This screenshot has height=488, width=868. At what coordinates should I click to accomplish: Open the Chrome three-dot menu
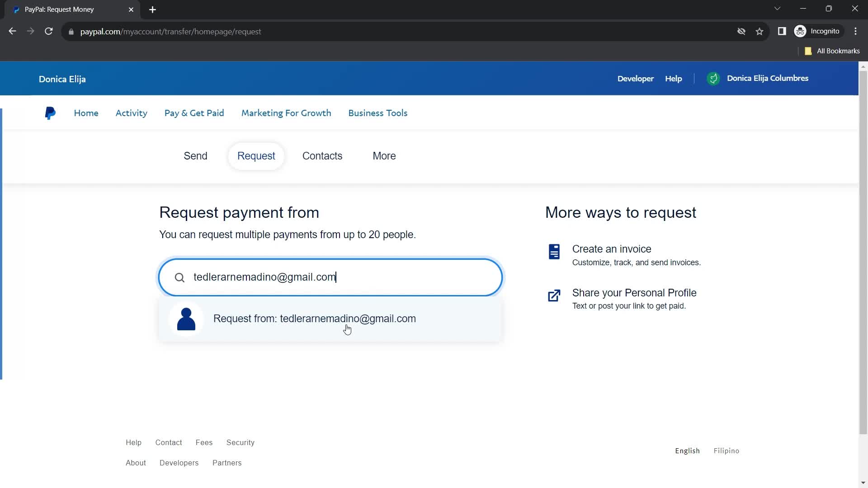[855, 31]
